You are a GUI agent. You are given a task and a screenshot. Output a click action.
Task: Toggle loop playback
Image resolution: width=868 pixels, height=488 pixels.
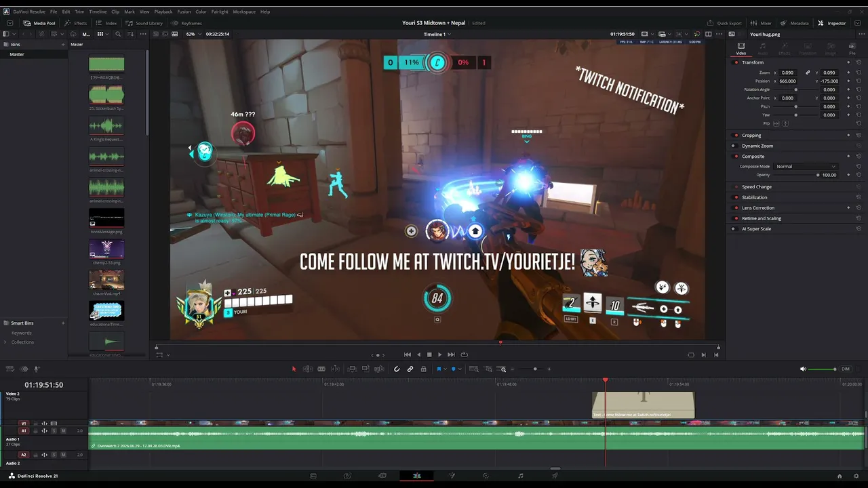pyautogui.click(x=464, y=354)
